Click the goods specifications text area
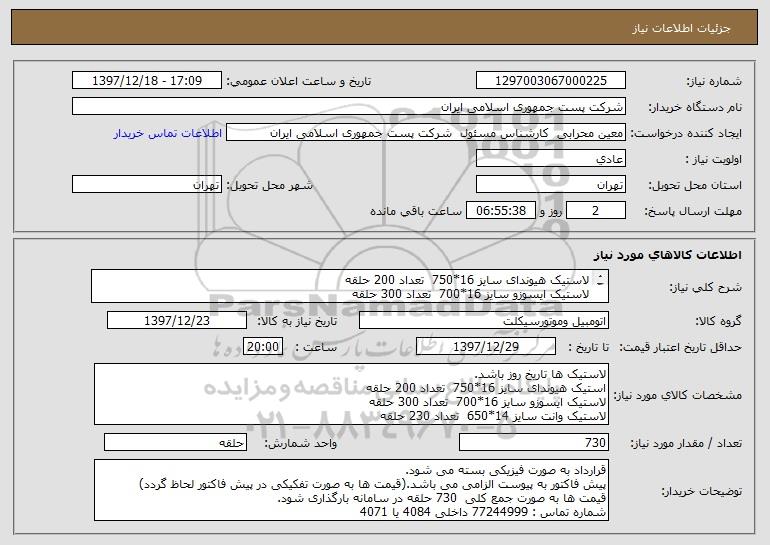 pyautogui.click(x=351, y=394)
